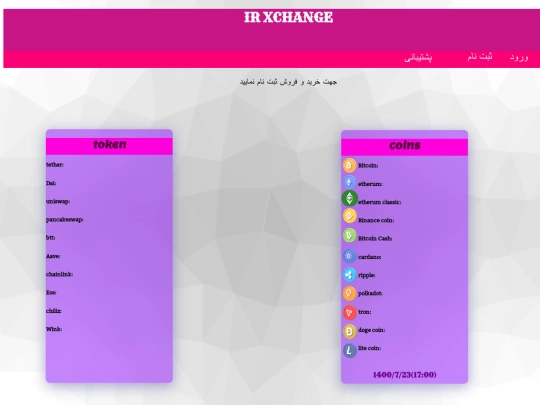Click the coins panel header
Viewport: 540px width, 405px height.
click(x=404, y=147)
